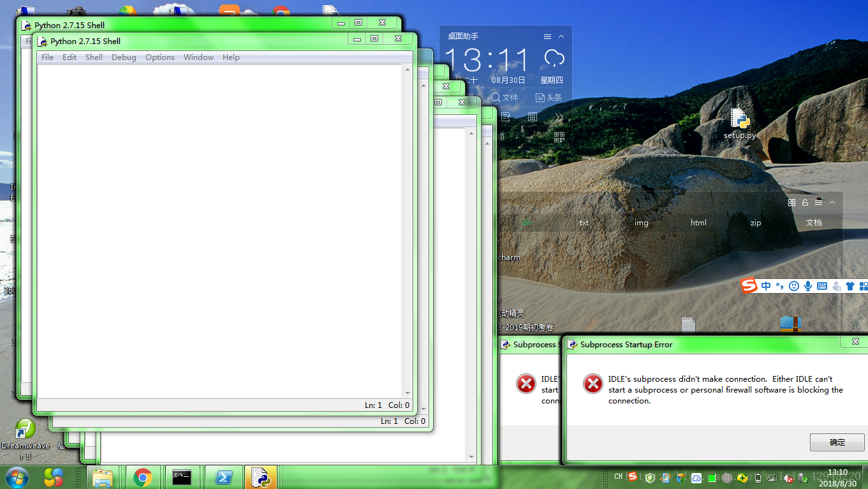Open the PowerShell taskbar button
868x489 pixels.
[223, 477]
